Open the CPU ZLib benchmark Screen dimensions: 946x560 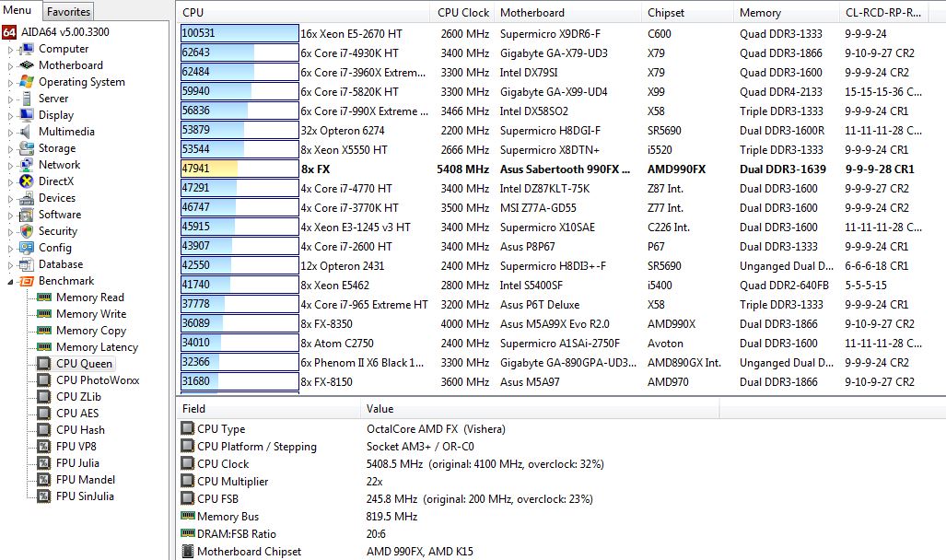[x=78, y=396]
